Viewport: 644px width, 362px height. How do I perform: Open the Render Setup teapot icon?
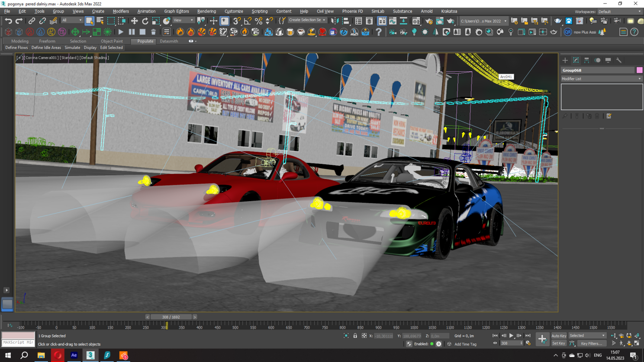tap(428, 21)
